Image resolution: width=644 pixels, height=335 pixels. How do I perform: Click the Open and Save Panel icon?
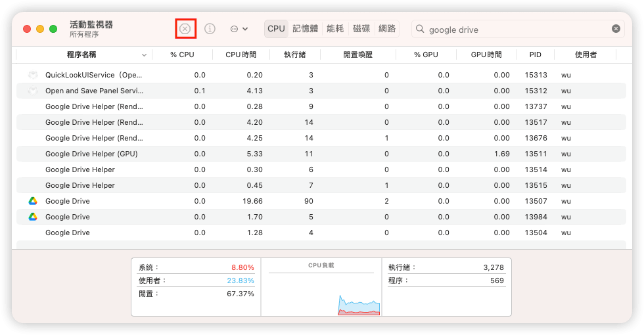pos(33,91)
